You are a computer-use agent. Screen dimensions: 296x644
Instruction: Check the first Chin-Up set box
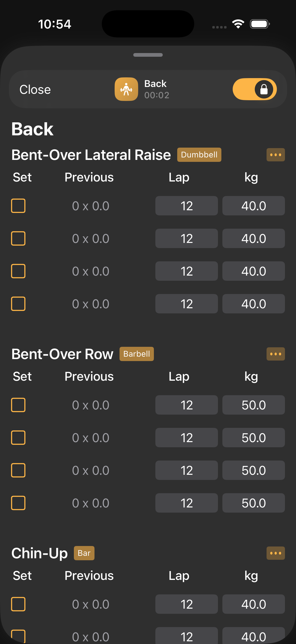click(x=18, y=604)
